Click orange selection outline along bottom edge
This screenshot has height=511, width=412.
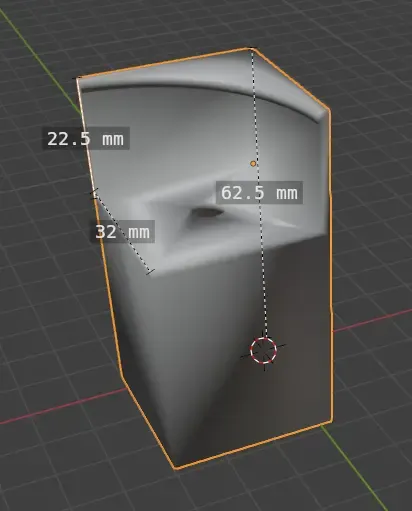(253, 445)
